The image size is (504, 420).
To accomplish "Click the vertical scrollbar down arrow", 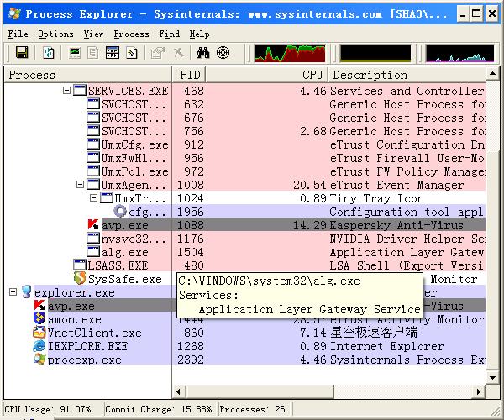I will (x=492, y=377).
